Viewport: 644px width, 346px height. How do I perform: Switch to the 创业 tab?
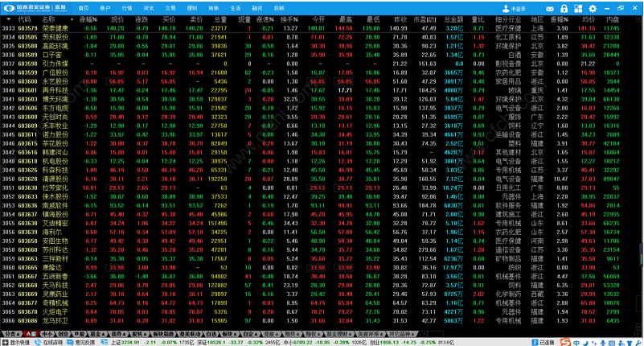pos(63,334)
